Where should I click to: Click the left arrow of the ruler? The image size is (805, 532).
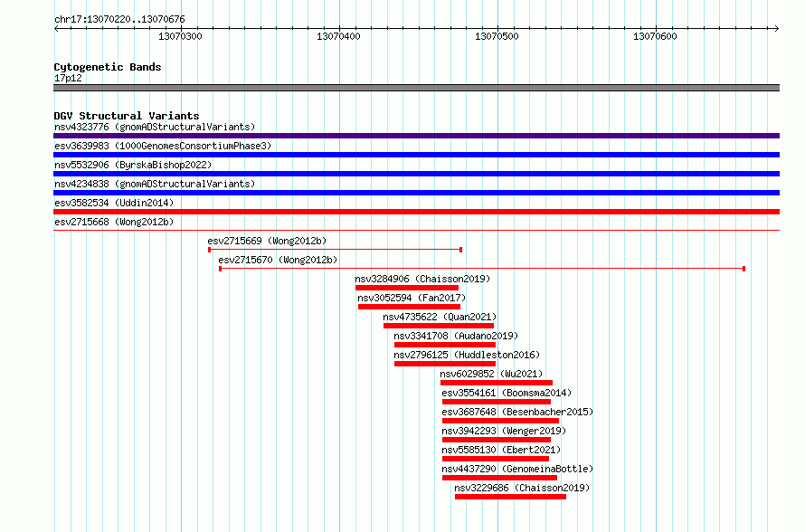pyautogui.click(x=56, y=29)
